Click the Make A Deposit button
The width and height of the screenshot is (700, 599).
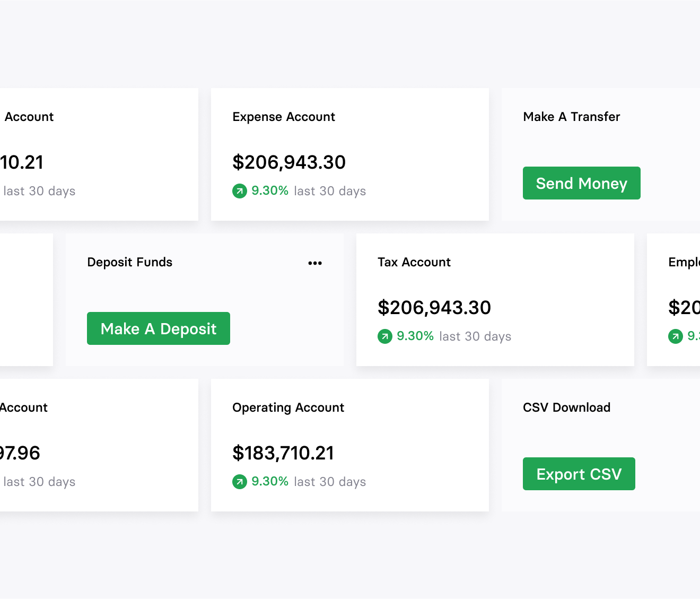(x=158, y=328)
